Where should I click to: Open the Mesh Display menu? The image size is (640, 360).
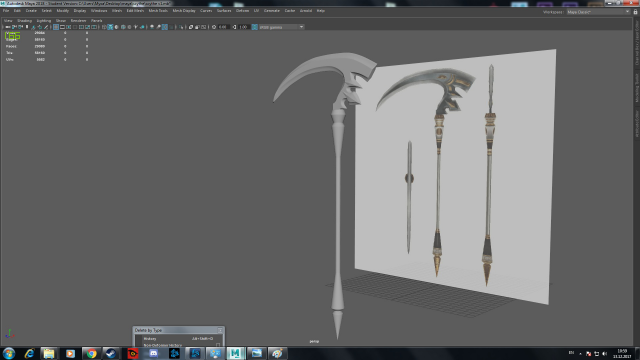184,11
